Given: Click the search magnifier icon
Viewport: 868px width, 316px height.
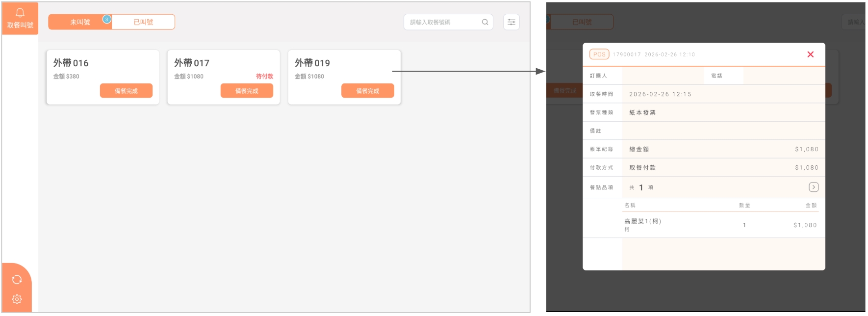Looking at the screenshot, I should [485, 22].
